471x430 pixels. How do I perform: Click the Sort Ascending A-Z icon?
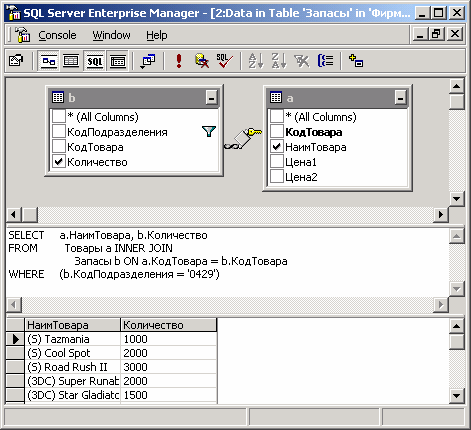coord(256,61)
